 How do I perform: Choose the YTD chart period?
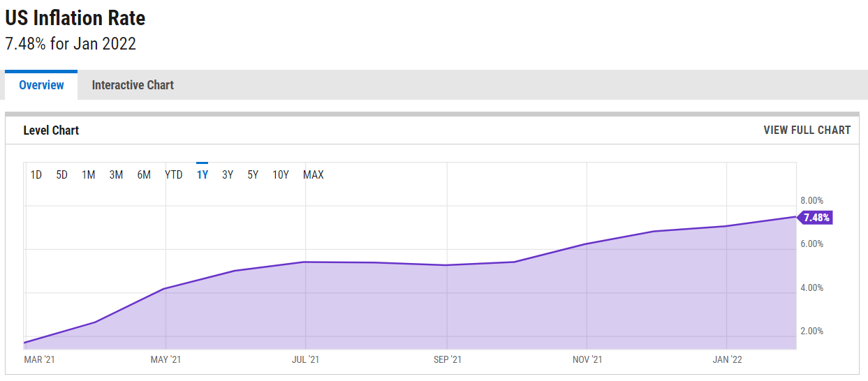pos(174,174)
